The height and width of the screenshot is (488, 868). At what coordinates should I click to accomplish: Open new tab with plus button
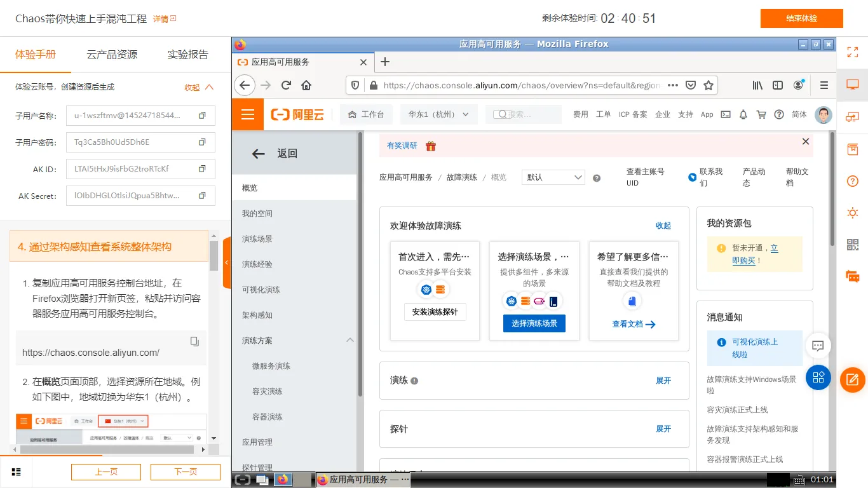click(384, 62)
